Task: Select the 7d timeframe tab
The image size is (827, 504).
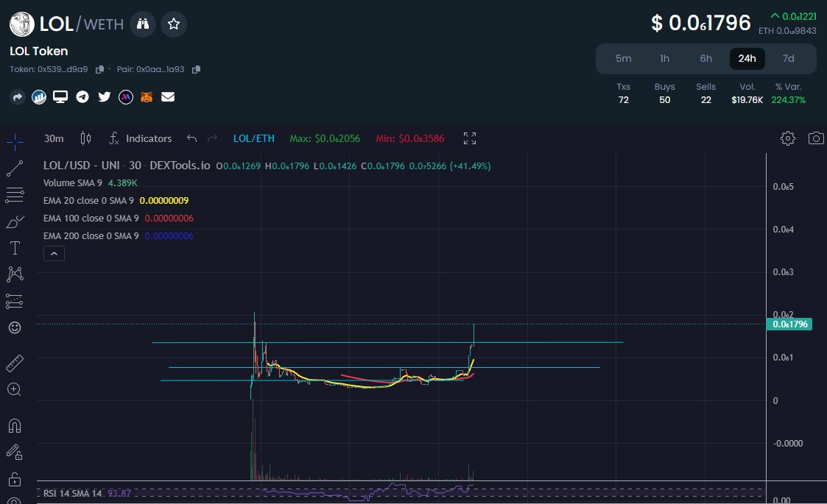Action: [x=788, y=59]
